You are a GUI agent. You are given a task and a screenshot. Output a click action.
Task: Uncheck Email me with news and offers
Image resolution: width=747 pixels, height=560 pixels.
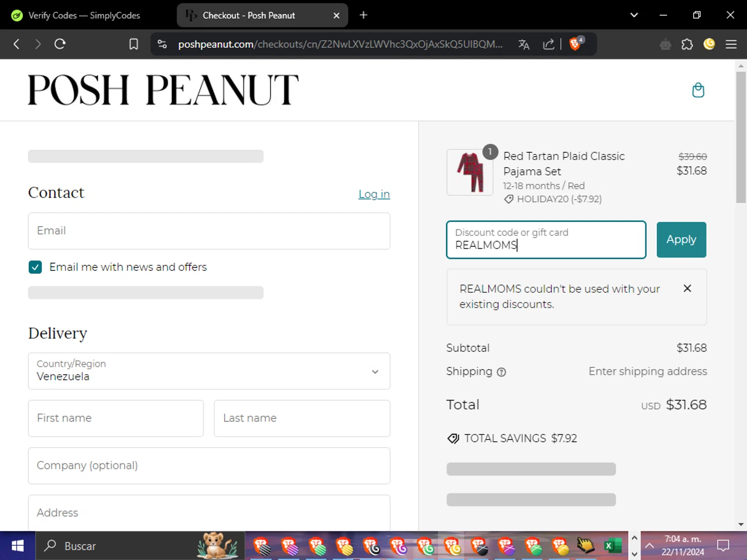tap(35, 267)
